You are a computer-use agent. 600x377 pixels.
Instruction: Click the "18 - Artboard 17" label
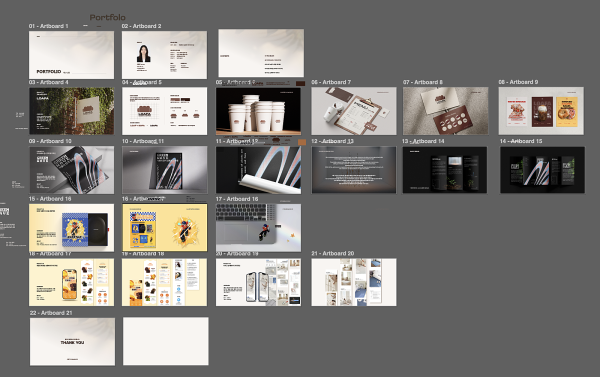(x=50, y=254)
